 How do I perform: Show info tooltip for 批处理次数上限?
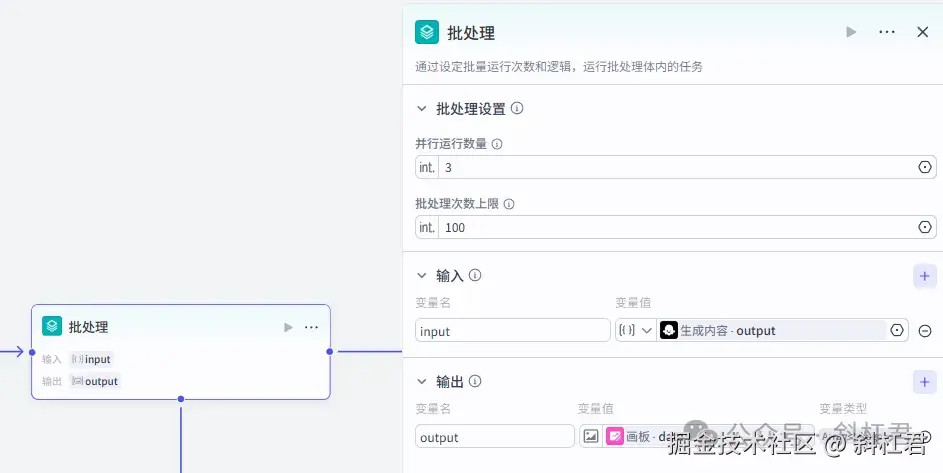point(509,204)
